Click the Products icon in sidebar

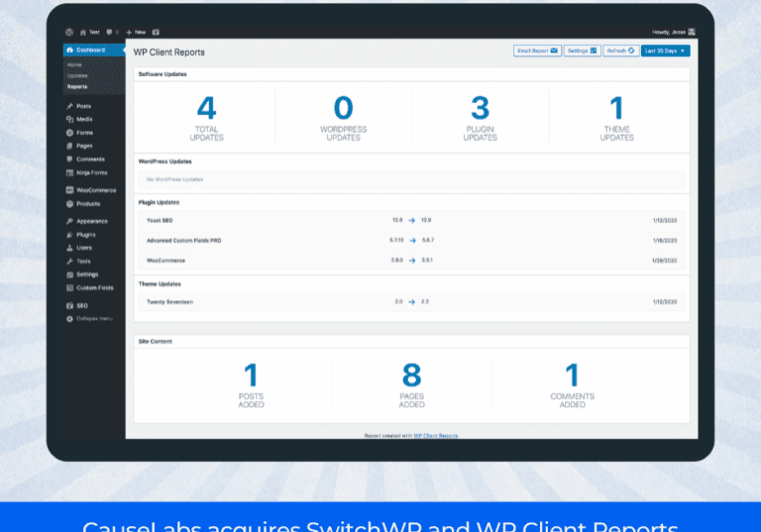tap(70, 204)
